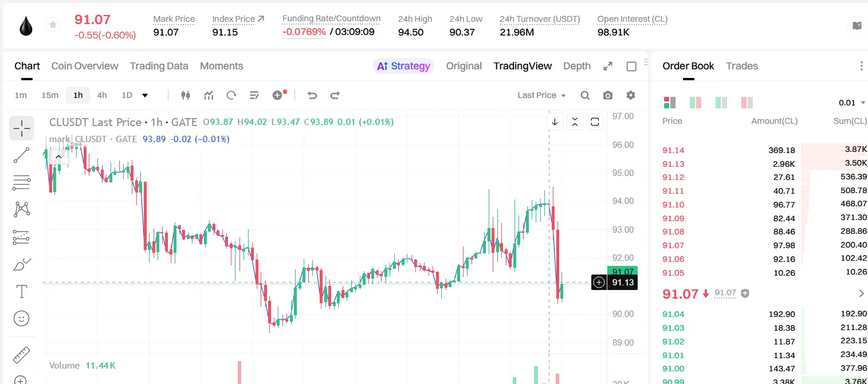The image size is (868, 384).
Task: Select the forecast/position projection tool
Action: (x=22, y=237)
